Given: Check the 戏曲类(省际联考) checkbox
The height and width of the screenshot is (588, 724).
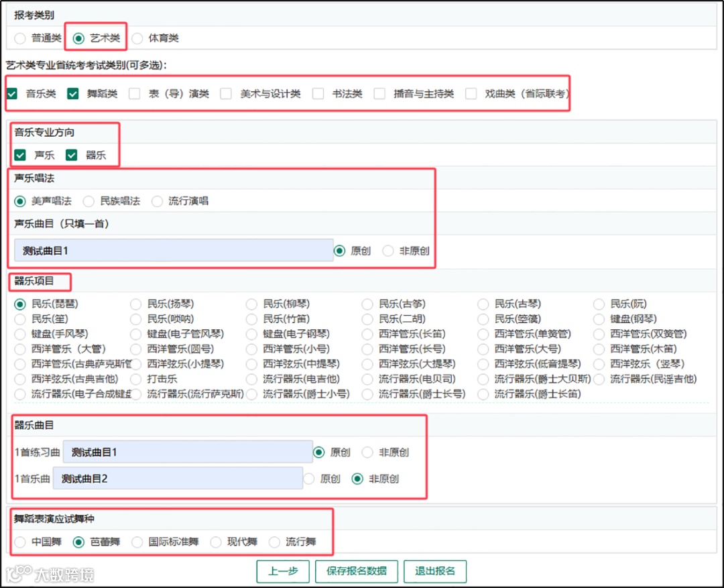Looking at the screenshot, I should [471, 94].
